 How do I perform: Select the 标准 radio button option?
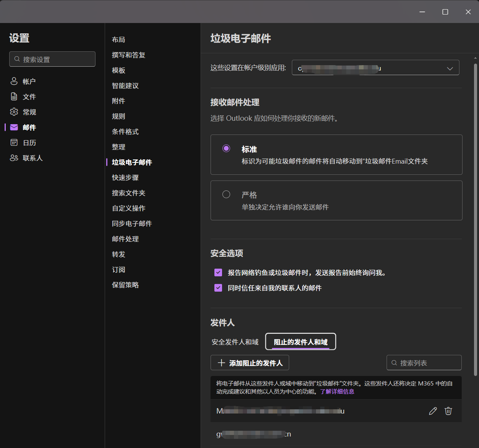[226, 149]
